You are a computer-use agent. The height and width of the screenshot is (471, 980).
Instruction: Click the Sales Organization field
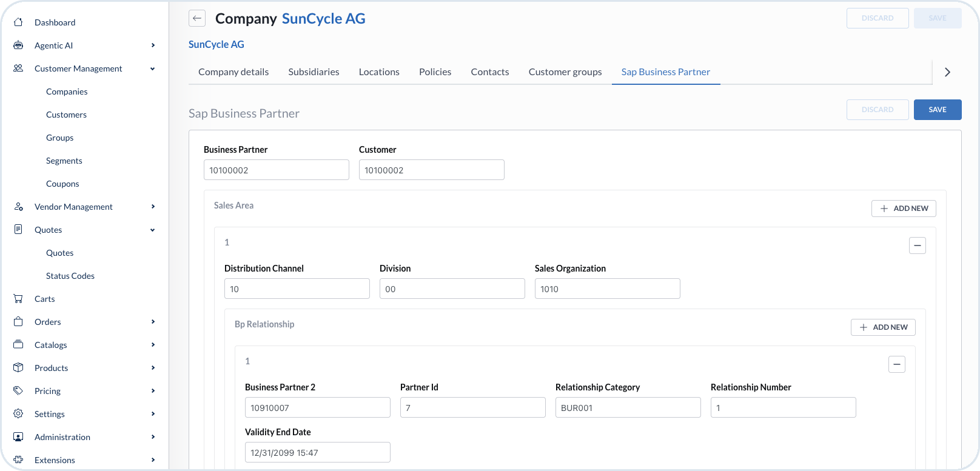[x=608, y=289]
